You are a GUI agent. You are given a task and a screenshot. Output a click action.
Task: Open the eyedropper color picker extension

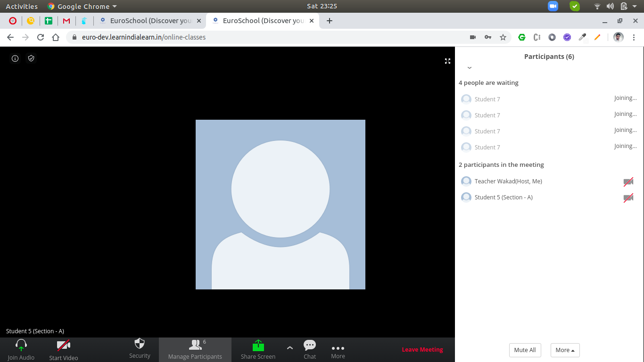point(582,37)
